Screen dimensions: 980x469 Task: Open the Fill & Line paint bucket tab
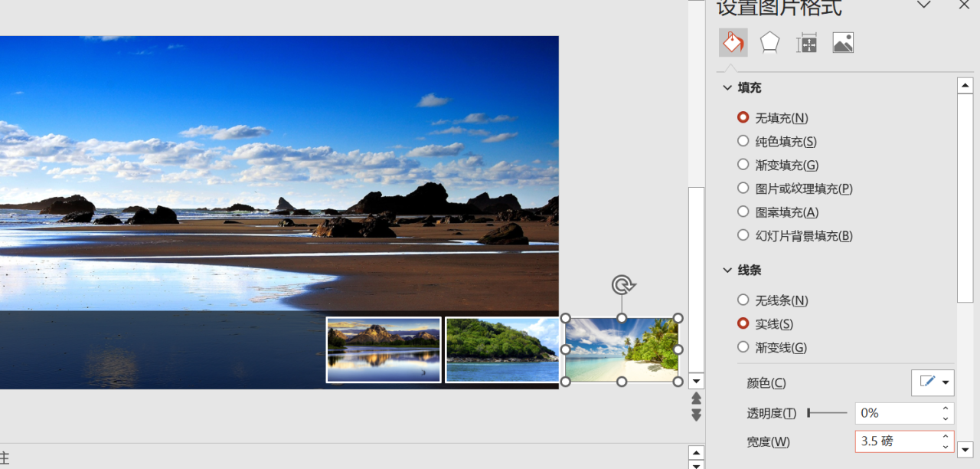(733, 43)
